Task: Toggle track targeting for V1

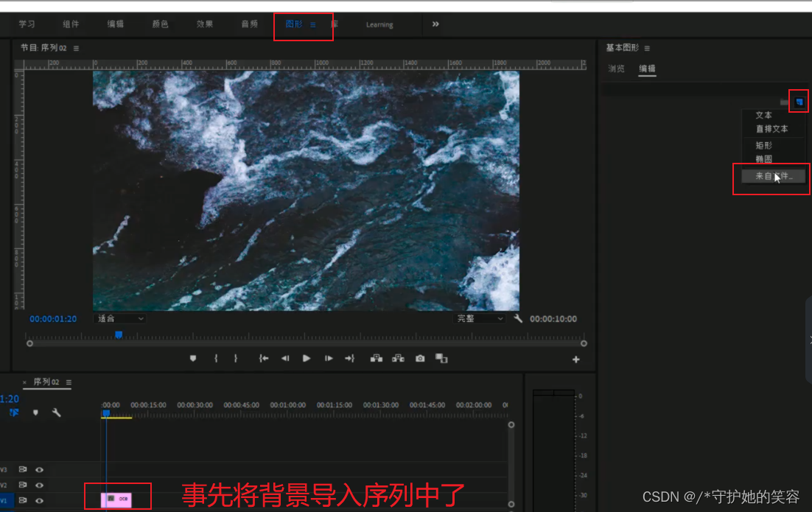Action: pos(4,501)
